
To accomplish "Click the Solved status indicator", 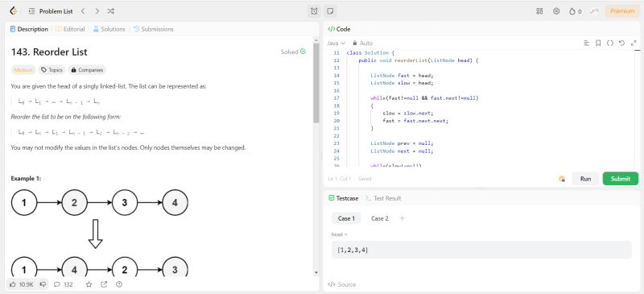I will click(293, 52).
